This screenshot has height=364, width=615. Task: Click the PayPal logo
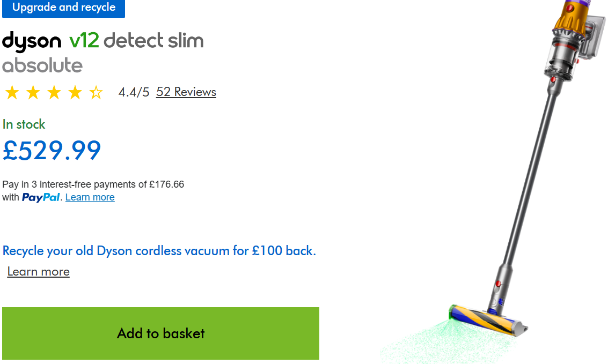[41, 197]
